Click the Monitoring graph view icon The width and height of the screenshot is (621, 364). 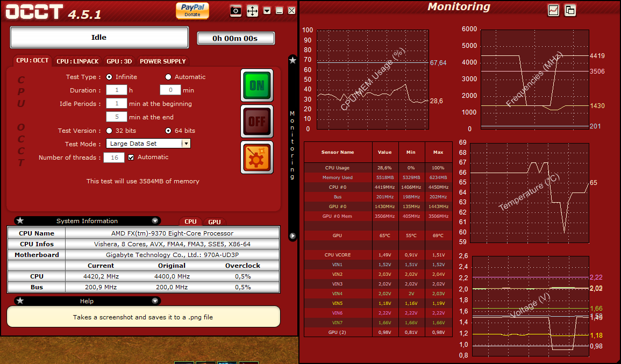pos(553,10)
